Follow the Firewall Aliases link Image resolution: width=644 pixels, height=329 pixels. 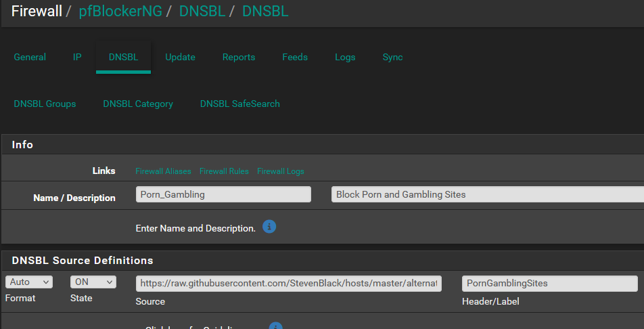[x=163, y=171]
